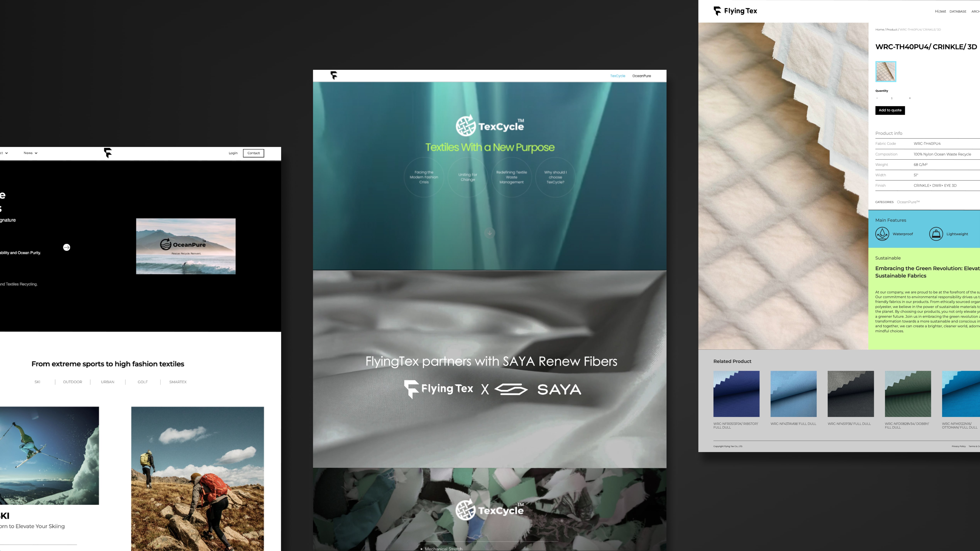Click the Hi,test account link
Image resolution: width=980 pixels, height=551 pixels.
(x=940, y=11)
